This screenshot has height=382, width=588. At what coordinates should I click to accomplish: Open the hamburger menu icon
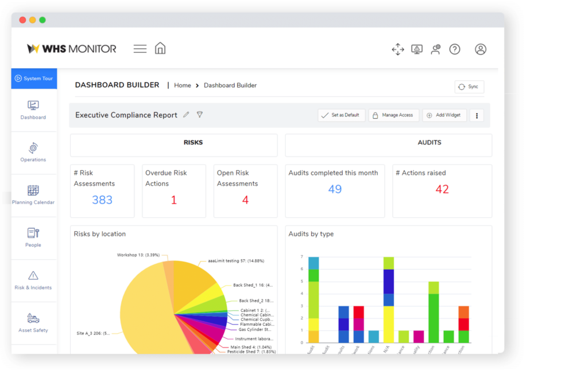point(140,49)
